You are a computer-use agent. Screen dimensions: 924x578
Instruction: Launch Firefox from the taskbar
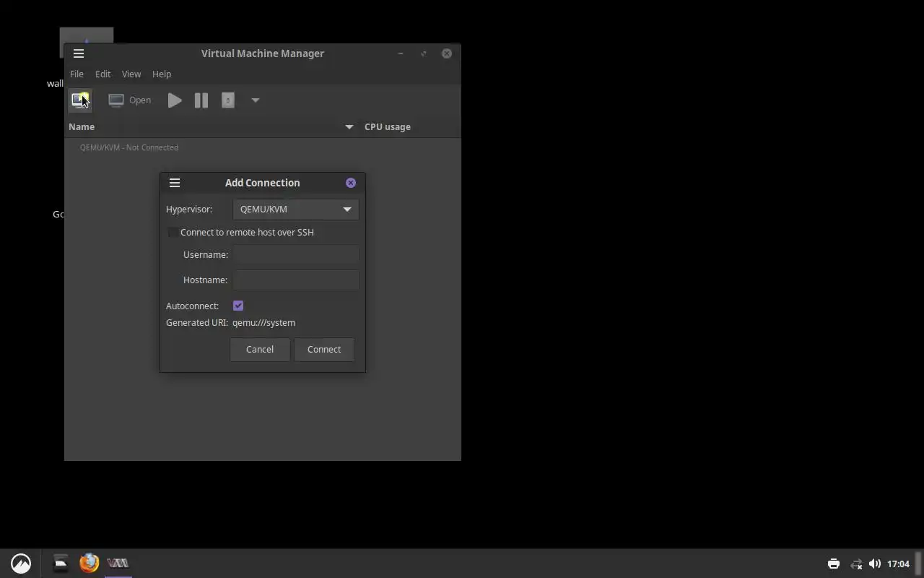[x=89, y=563]
